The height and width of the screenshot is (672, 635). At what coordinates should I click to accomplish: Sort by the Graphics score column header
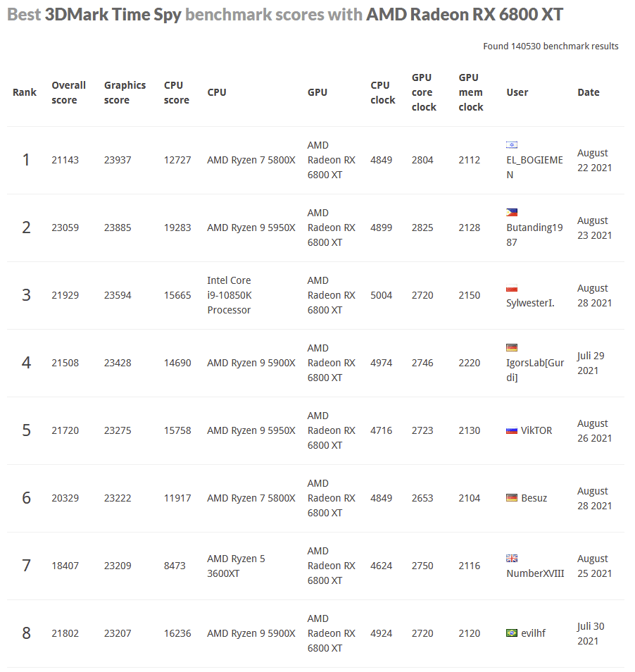point(125,92)
